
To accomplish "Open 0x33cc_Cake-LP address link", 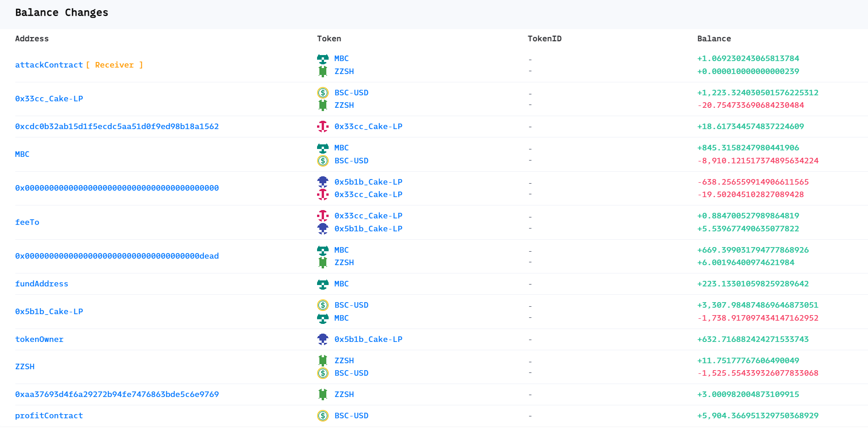I will point(49,99).
